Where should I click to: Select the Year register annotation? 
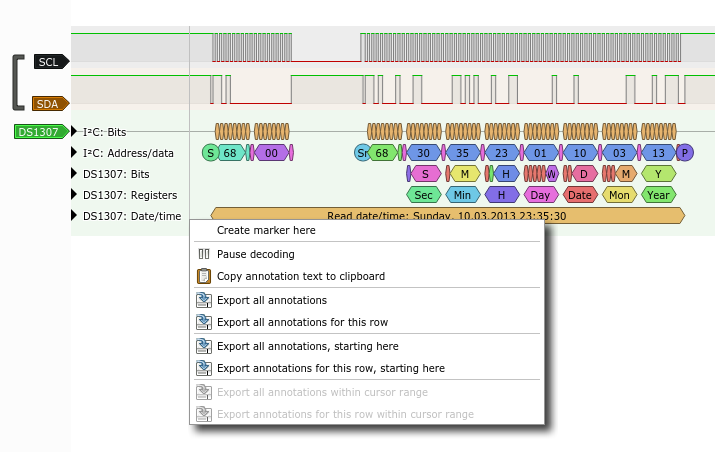pyautogui.click(x=658, y=195)
